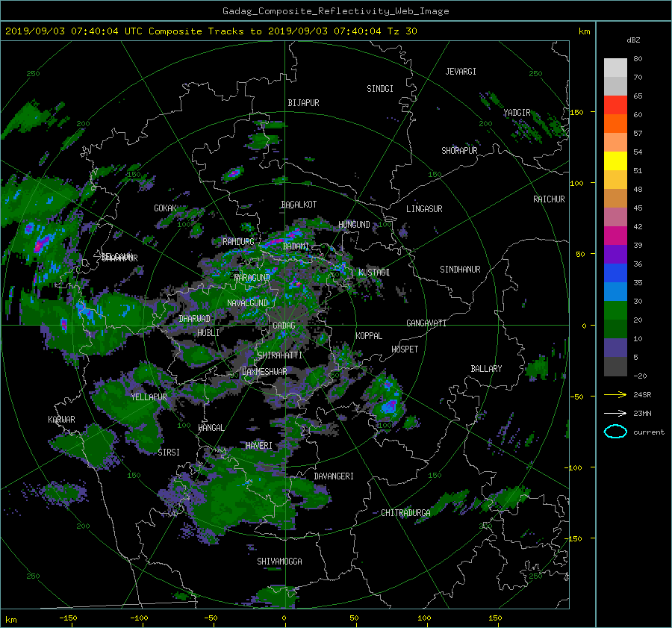This screenshot has width=672, height=628.
Task: Select the BAGALKOT city label
Action: click(299, 205)
